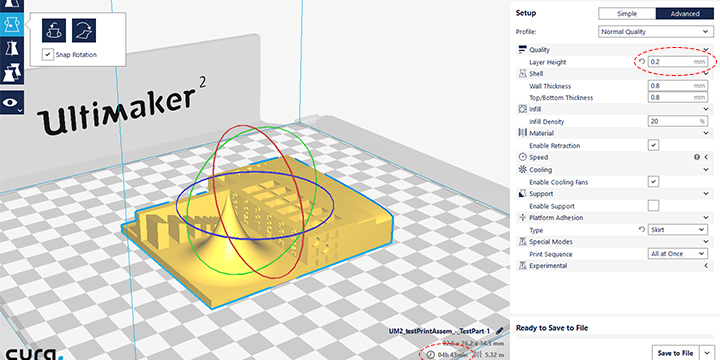This screenshot has width=720, height=360.
Task: Click the print time clock icon
Action: click(431, 354)
